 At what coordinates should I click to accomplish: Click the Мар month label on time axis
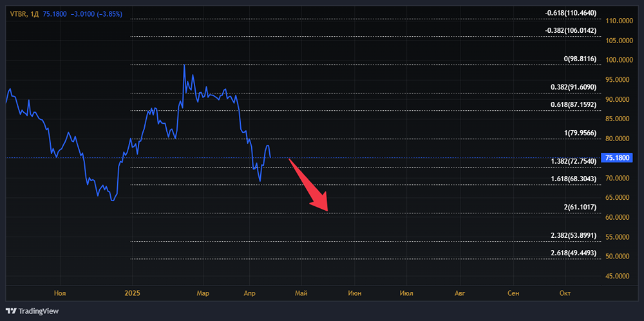click(203, 293)
